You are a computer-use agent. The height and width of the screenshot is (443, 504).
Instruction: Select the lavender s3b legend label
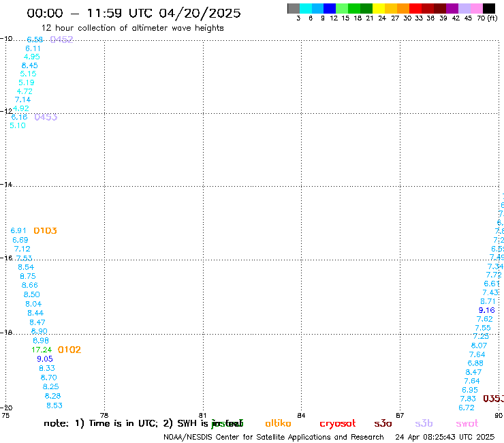[424, 423]
